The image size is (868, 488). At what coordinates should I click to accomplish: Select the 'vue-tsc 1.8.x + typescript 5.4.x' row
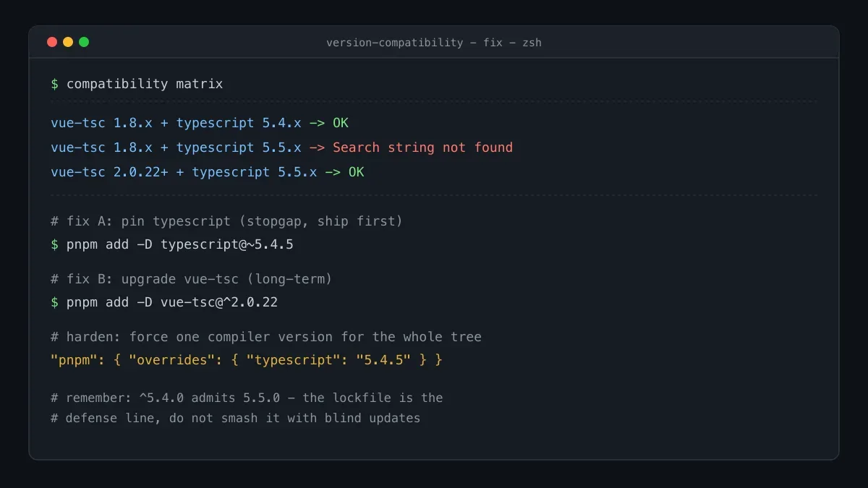[x=200, y=123]
